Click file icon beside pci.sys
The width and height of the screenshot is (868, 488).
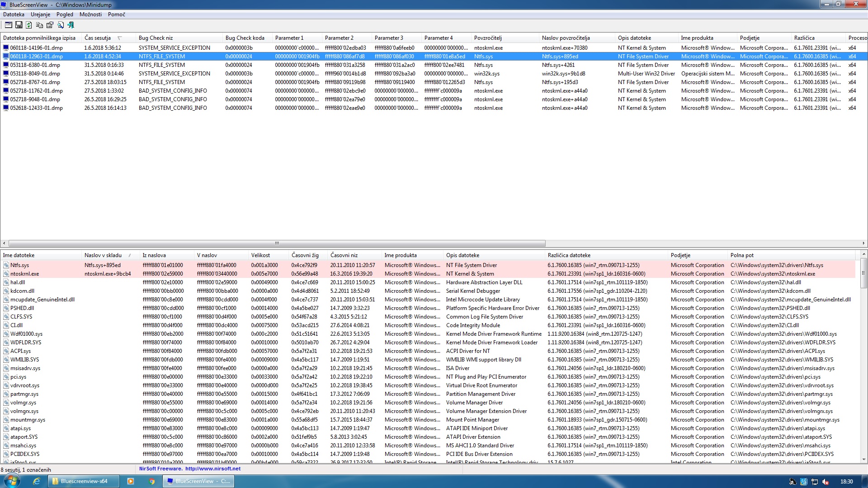click(6, 377)
